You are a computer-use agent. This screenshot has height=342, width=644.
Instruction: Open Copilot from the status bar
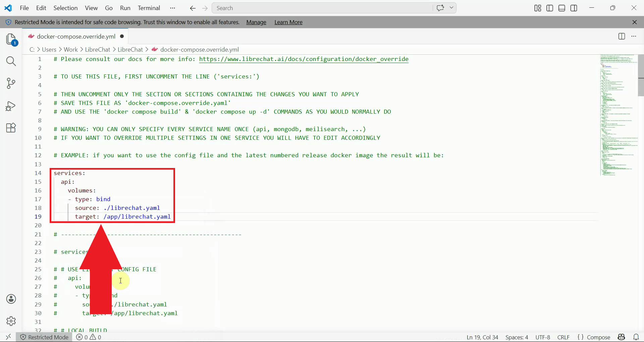point(622,337)
